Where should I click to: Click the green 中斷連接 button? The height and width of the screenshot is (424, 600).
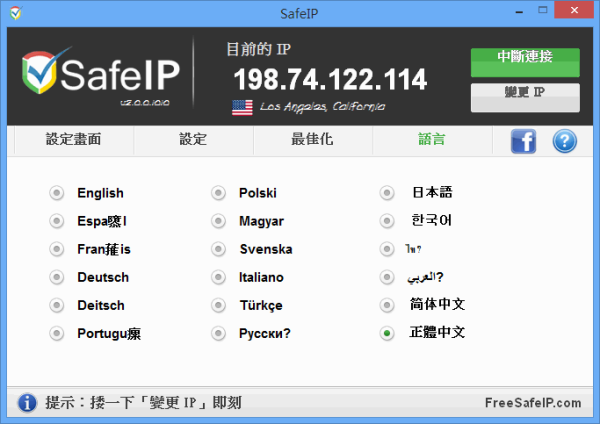[525, 62]
